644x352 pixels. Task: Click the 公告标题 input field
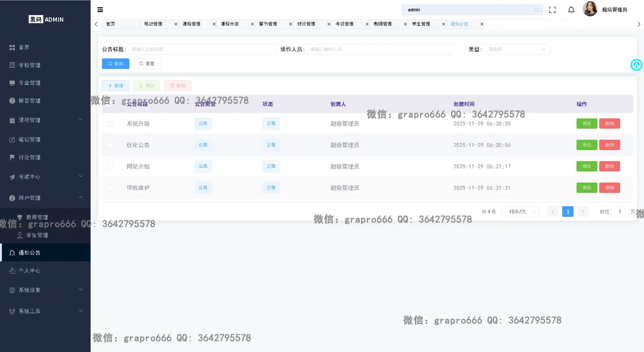coord(201,49)
